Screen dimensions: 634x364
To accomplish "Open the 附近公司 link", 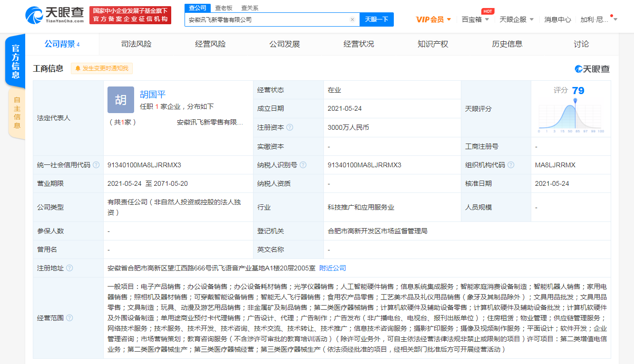I will click(x=332, y=268).
